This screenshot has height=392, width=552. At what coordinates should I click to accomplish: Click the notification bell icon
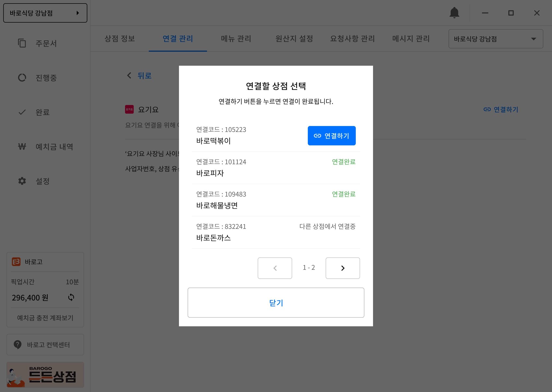click(454, 13)
